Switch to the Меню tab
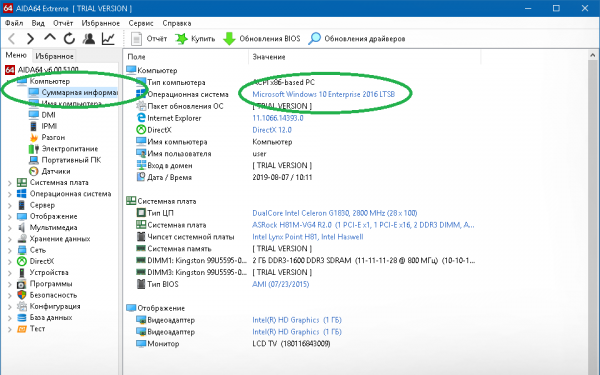600x375 pixels. (x=16, y=55)
